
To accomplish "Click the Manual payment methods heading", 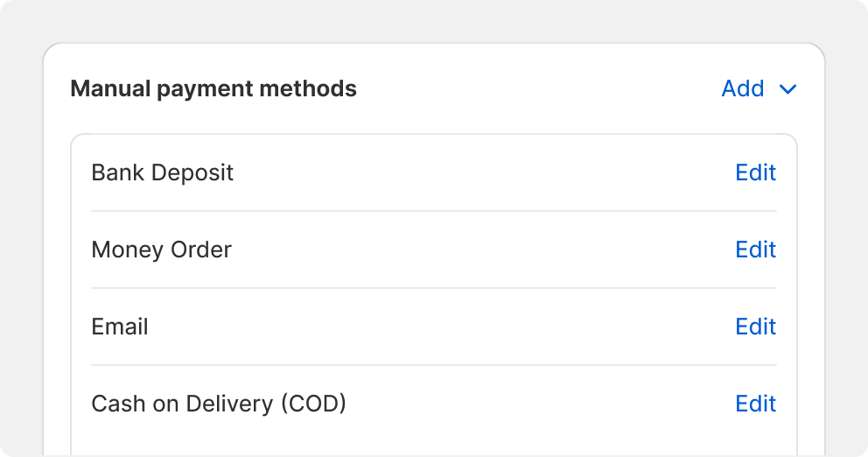I will click(213, 88).
